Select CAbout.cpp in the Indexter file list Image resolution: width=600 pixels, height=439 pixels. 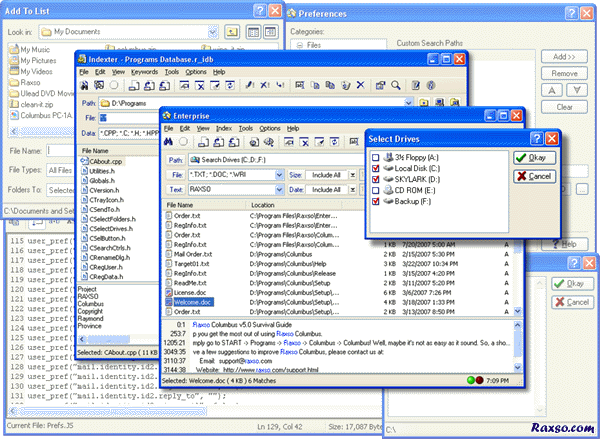pyautogui.click(x=105, y=161)
